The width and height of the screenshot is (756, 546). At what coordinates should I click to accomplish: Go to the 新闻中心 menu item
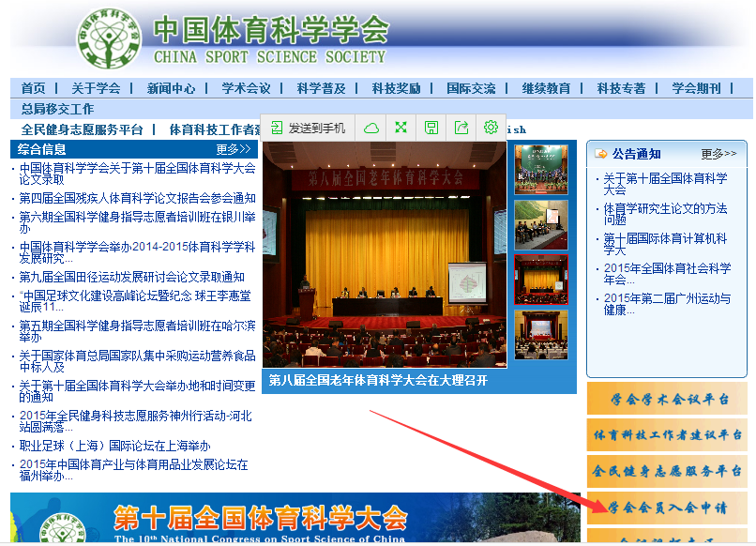(171, 88)
